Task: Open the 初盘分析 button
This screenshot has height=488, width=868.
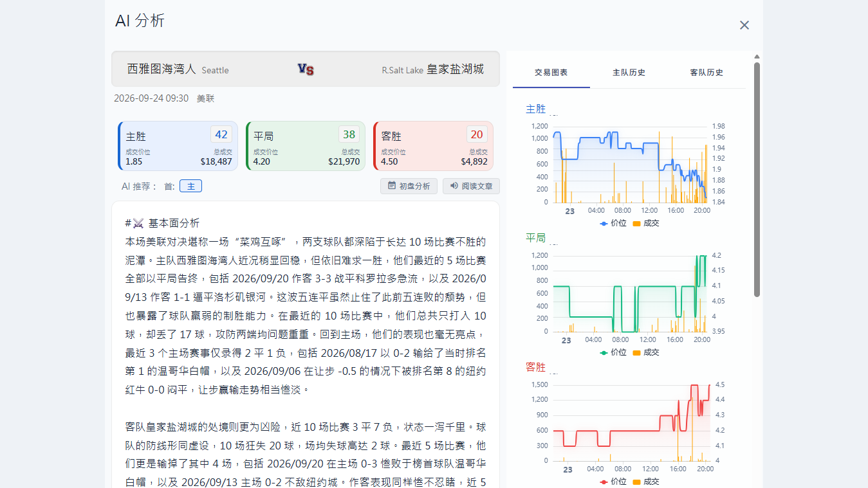Action: click(409, 186)
